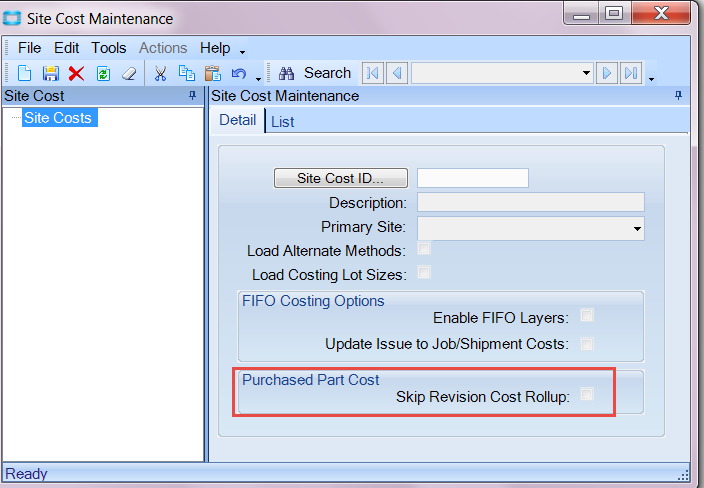Go to first record navigation arrow

pos(373,73)
